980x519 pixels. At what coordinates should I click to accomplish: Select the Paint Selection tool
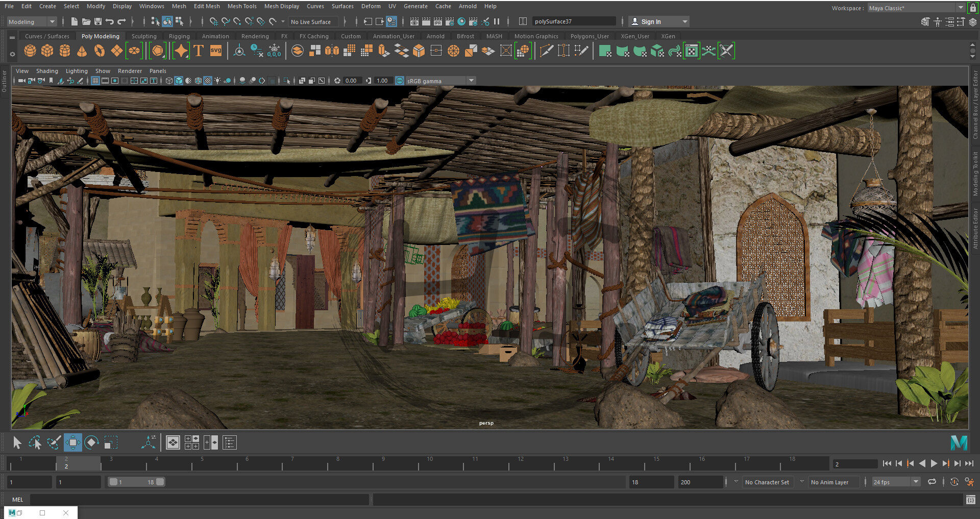pos(54,442)
